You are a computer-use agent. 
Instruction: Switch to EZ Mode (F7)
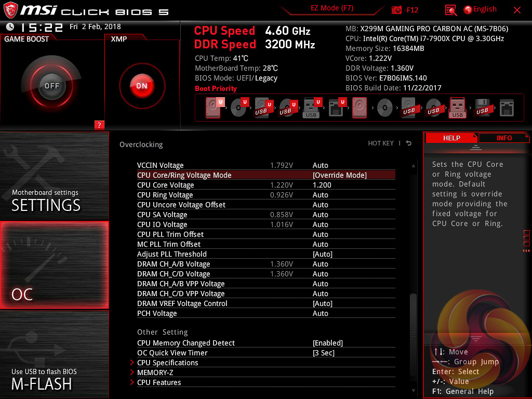(x=332, y=8)
